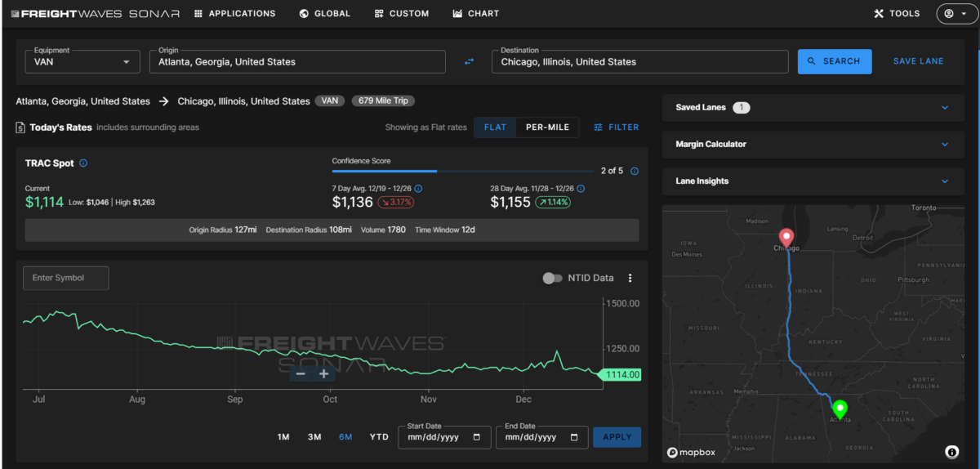This screenshot has height=469, width=980.
Task: Open End Date calendar picker icon
Action: [x=574, y=437]
